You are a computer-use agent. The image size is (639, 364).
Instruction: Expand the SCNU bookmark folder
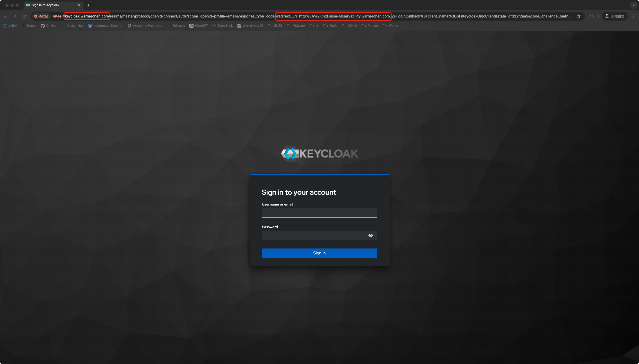click(349, 26)
